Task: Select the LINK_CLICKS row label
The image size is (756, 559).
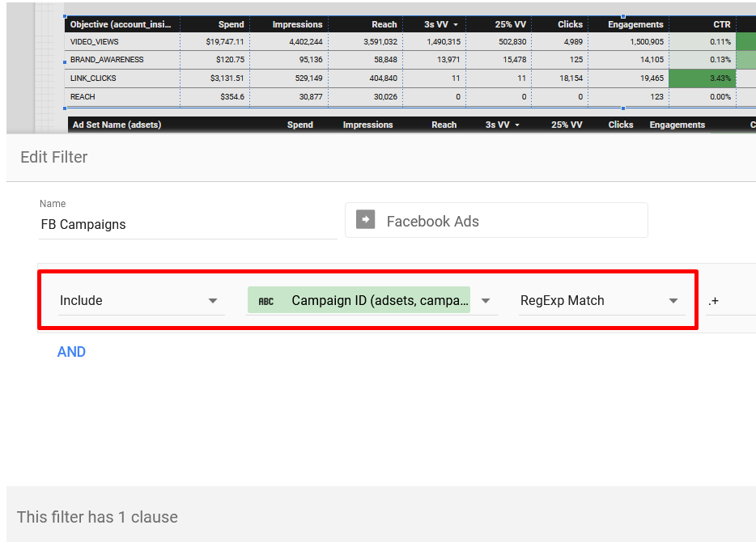Action: tap(93, 78)
